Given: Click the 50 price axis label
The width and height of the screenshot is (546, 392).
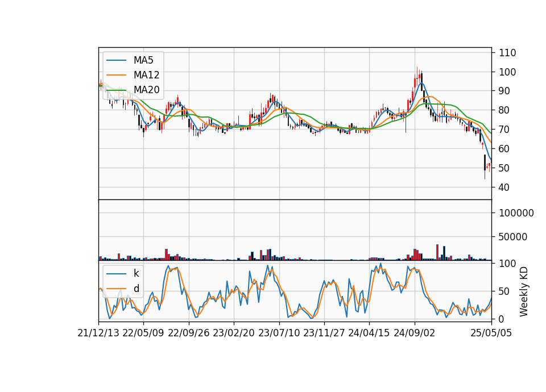Looking at the screenshot, I should [x=504, y=168].
